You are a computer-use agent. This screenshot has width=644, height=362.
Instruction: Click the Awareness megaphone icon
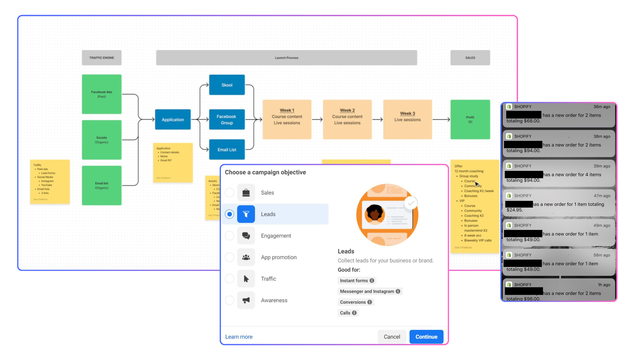[x=246, y=300]
